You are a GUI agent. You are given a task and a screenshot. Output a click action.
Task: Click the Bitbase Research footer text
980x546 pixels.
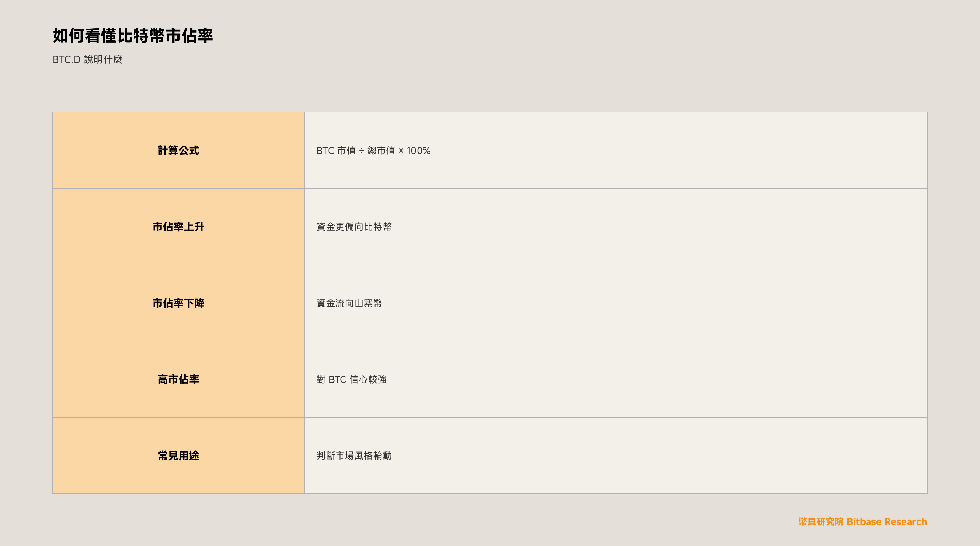(887, 521)
